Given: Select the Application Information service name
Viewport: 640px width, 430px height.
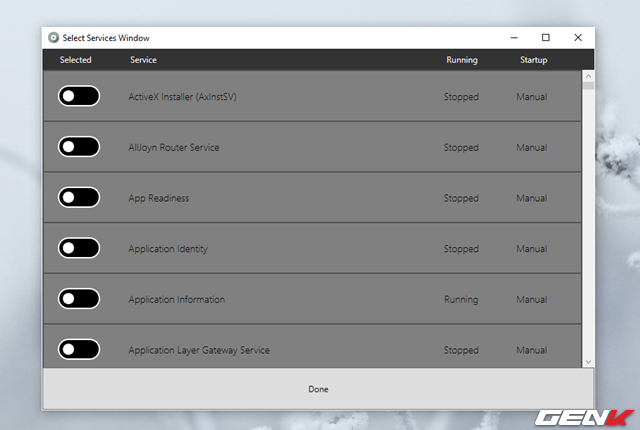Looking at the screenshot, I should (177, 299).
